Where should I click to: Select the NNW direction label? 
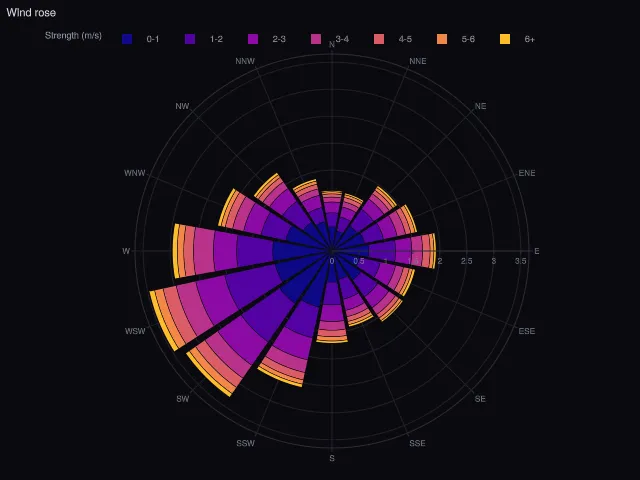245,61
